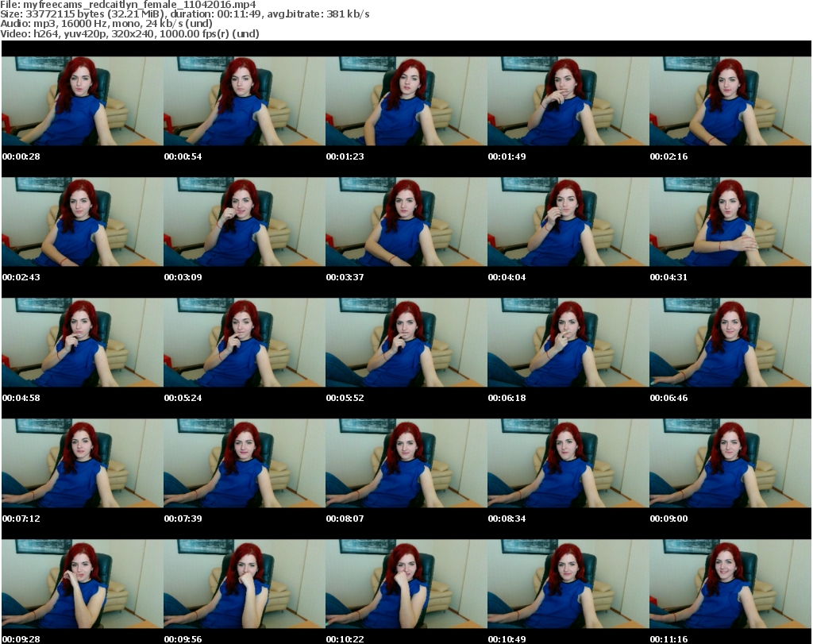813x644 pixels.
Task: Click the timestamp text 00:06:46
Action: click(669, 398)
